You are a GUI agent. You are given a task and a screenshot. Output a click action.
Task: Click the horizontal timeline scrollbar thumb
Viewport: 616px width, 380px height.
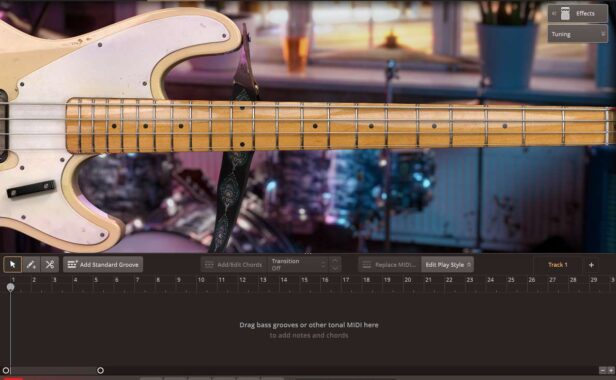pos(53,370)
